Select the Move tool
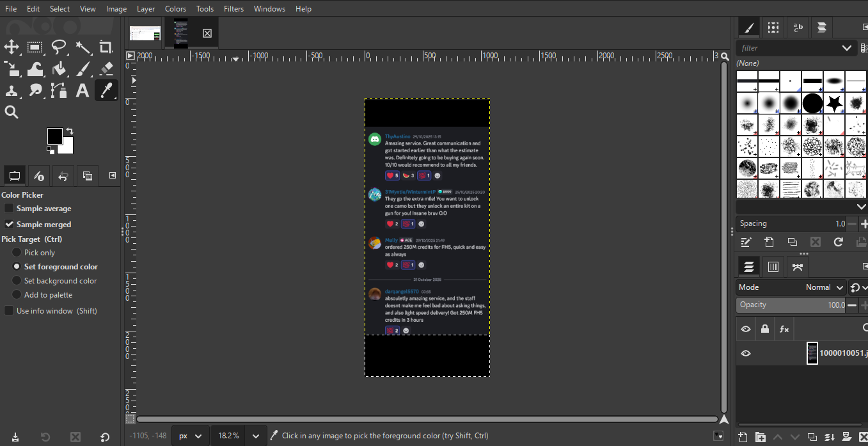Screen dimensions: 868x446 (x=12, y=47)
